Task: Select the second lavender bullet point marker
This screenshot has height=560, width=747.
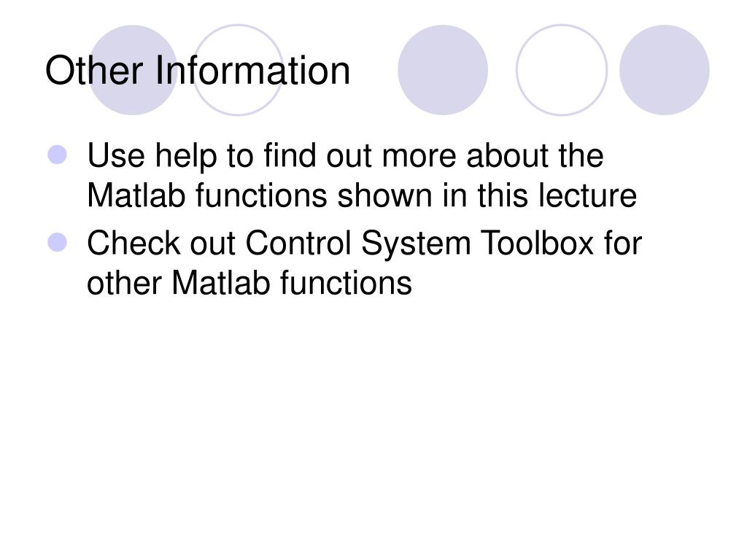Action: coord(58,242)
